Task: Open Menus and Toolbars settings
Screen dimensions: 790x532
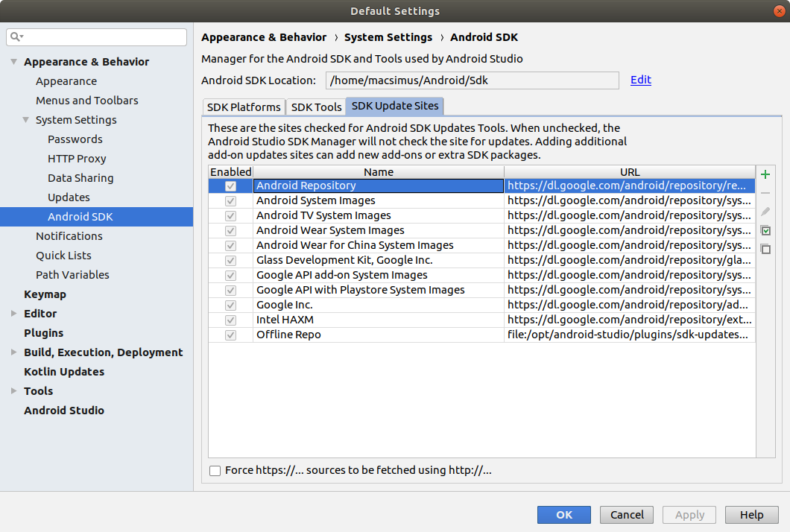Action: click(87, 101)
